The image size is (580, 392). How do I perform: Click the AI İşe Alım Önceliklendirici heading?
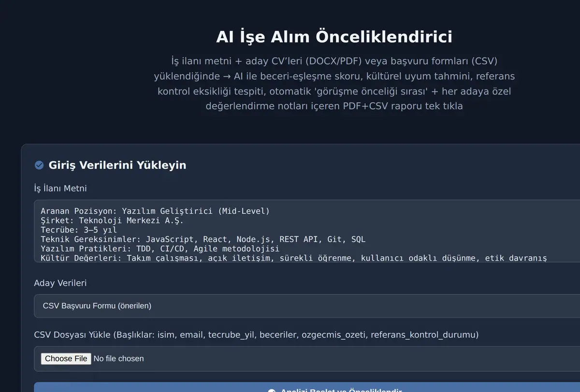[334, 37]
